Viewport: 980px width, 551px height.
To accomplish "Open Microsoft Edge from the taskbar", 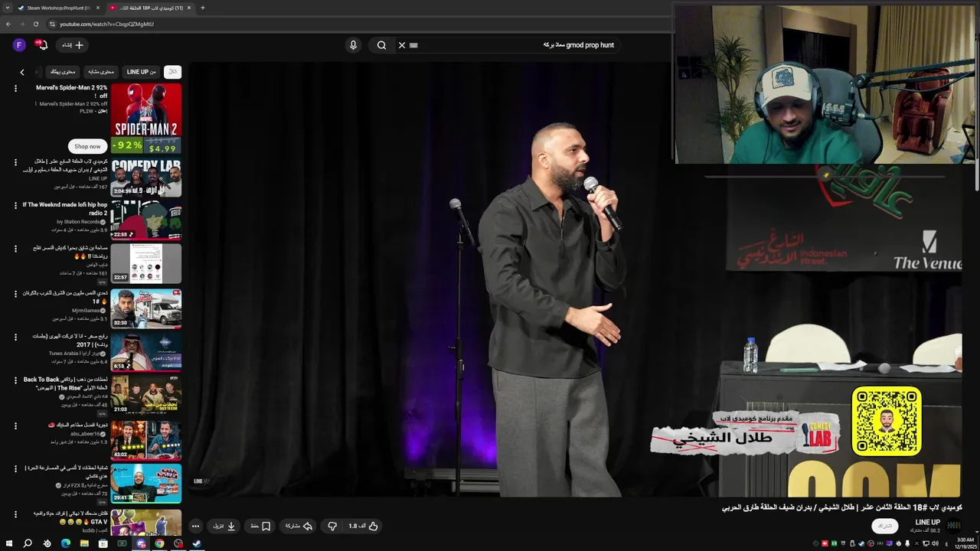I will click(x=66, y=543).
